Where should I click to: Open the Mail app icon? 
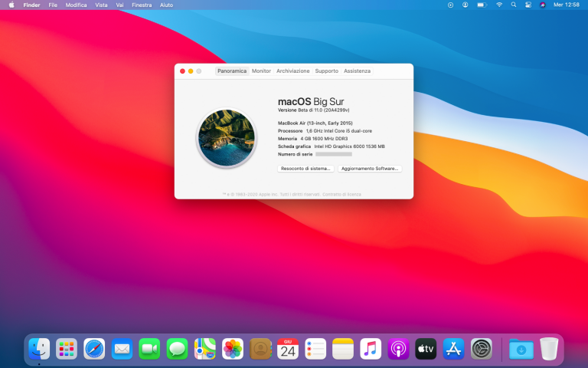pos(122,349)
